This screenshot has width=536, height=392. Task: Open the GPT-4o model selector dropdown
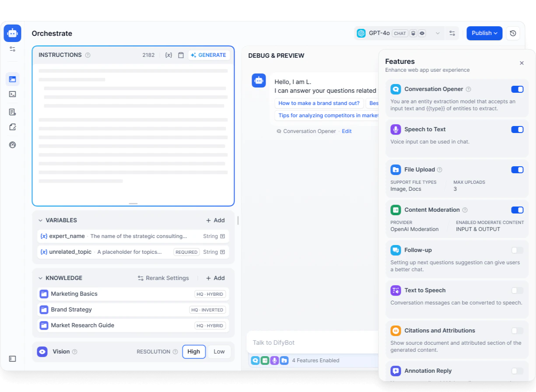[438, 33]
